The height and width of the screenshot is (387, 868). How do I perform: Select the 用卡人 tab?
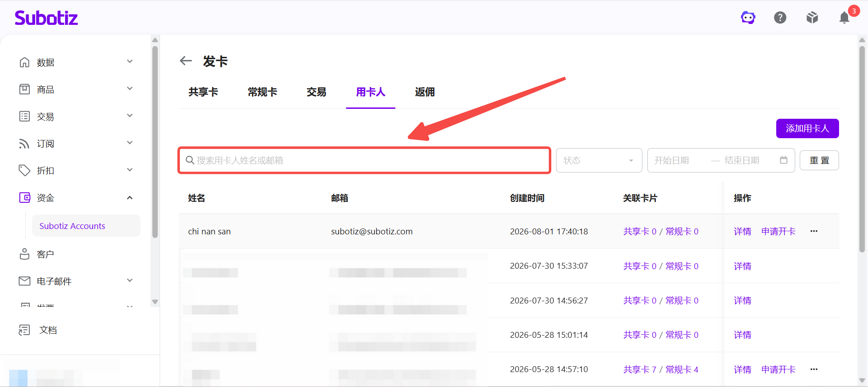[x=371, y=92]
